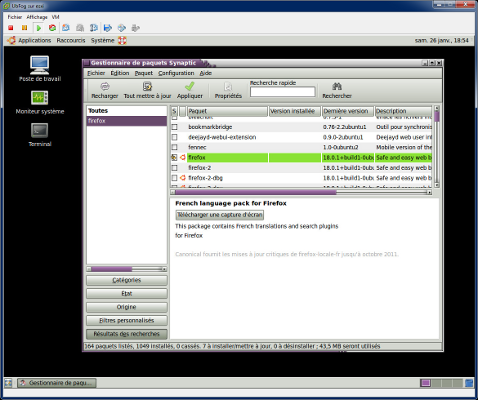The image size is (478, 400).
Task: Select firefox entry in left filter list
Action: point(127,121)
